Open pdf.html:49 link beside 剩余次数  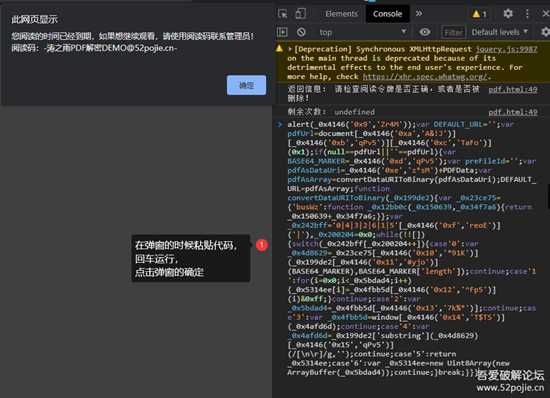click(x=513, y=112)
